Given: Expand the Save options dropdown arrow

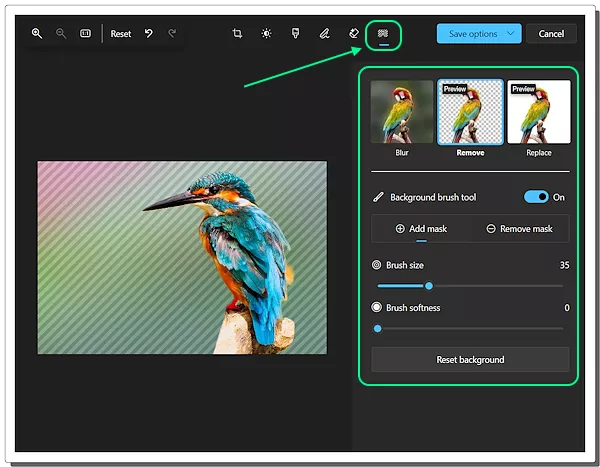Looking at the screenshot, I should pos(512,34).
